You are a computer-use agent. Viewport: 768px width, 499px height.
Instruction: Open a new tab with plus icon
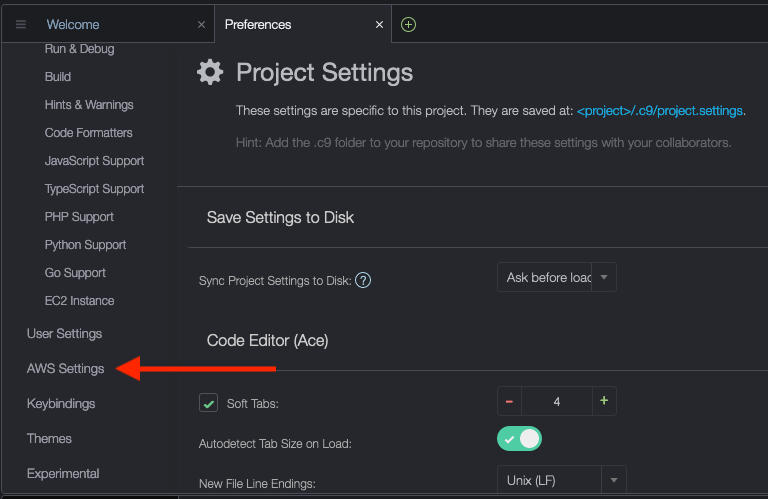pyautogui.click(x=408, y=24)
